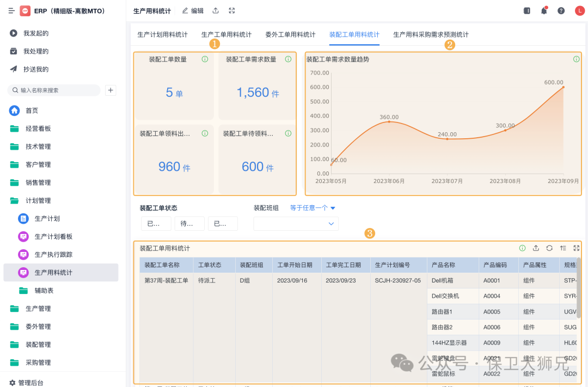
Task: Click the 编辑 button
Action: pyautogui.click(x=193, y=11)
